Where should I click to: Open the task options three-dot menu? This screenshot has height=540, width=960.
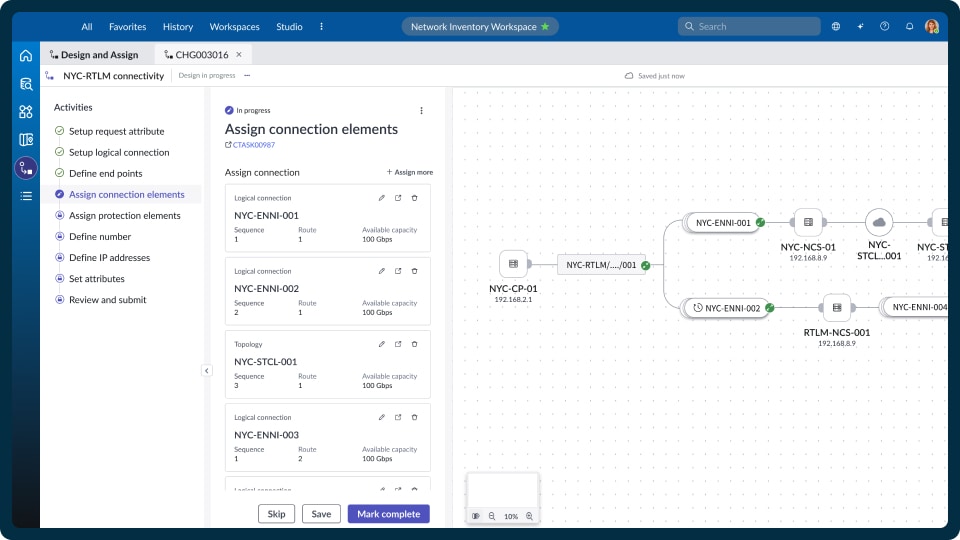[421, 111]
